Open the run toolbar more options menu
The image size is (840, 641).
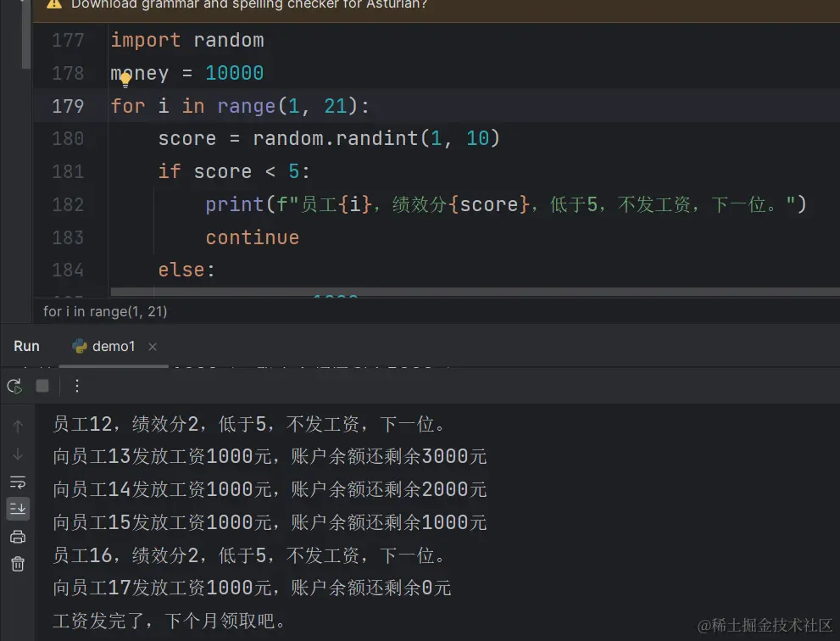tap(77, 386)
